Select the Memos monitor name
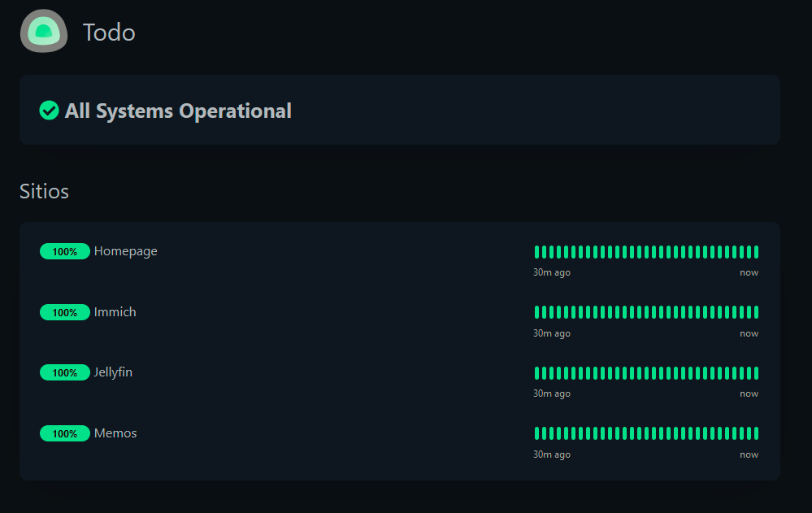This screenshot has width=812, height=513. coord(115,433)
